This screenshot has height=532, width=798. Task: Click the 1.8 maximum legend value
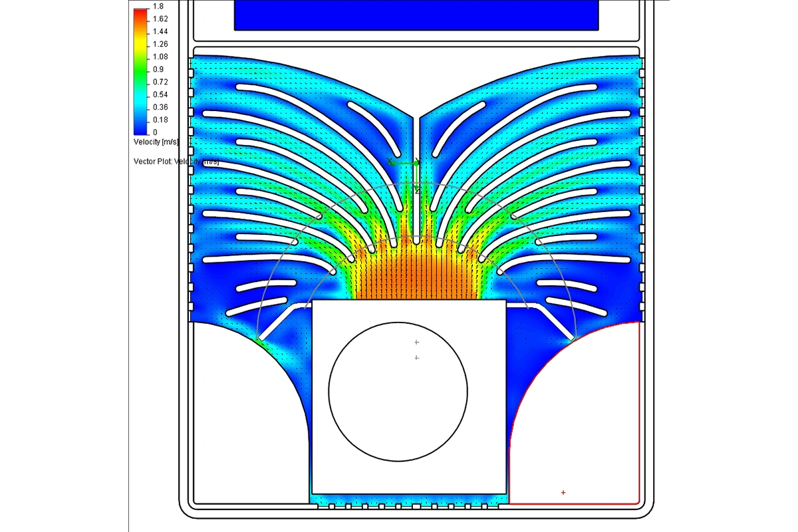coord(158,6)
